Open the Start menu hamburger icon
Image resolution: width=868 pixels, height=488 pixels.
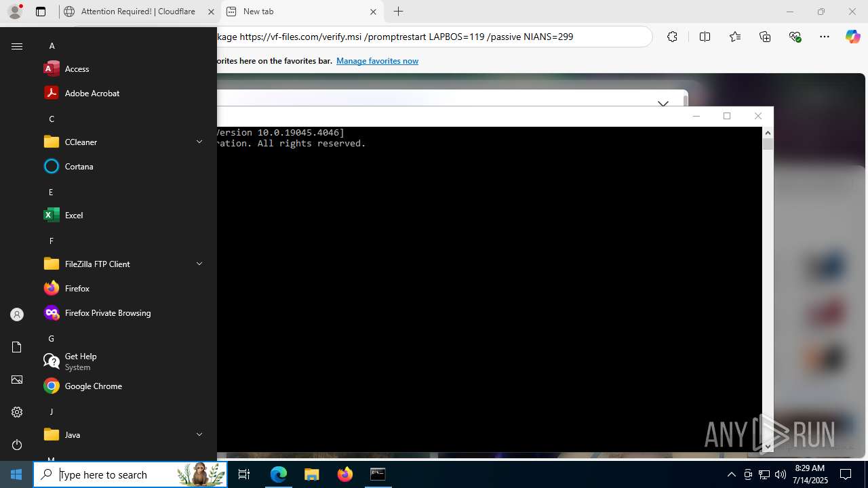17,46
